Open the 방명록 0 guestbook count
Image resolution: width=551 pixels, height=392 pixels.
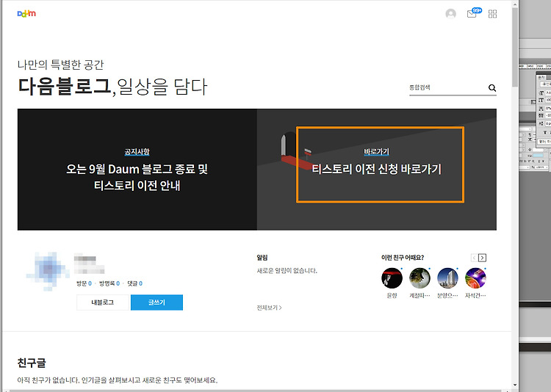(109, 283)
